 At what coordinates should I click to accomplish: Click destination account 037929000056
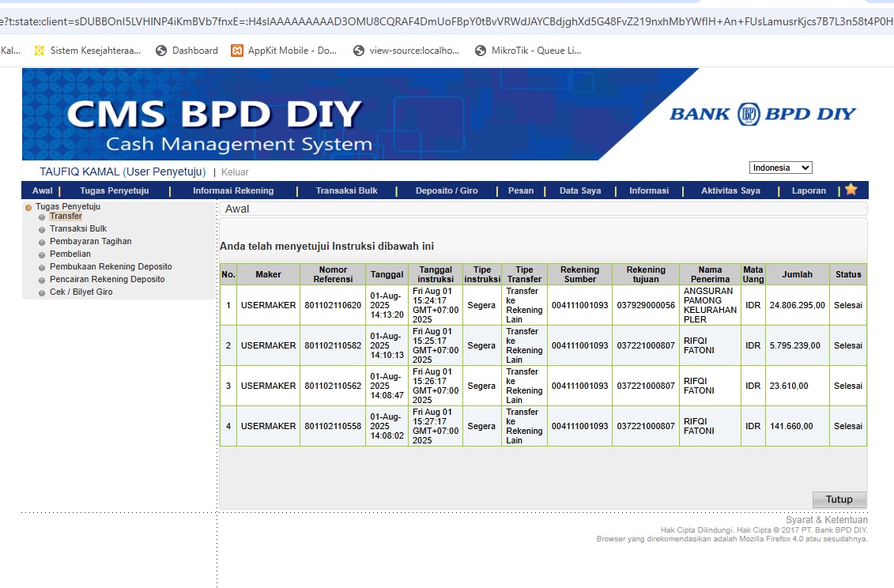pyautogui.click(x=646, y=305)
